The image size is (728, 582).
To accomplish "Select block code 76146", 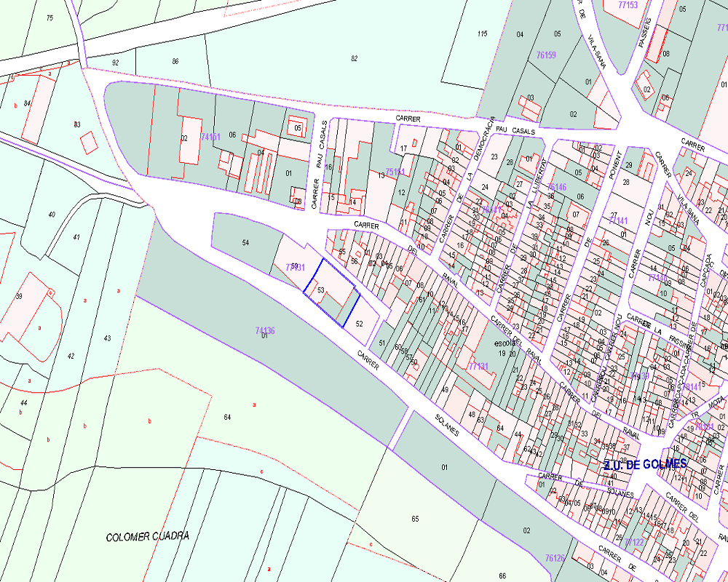I will tap(556, 187).
